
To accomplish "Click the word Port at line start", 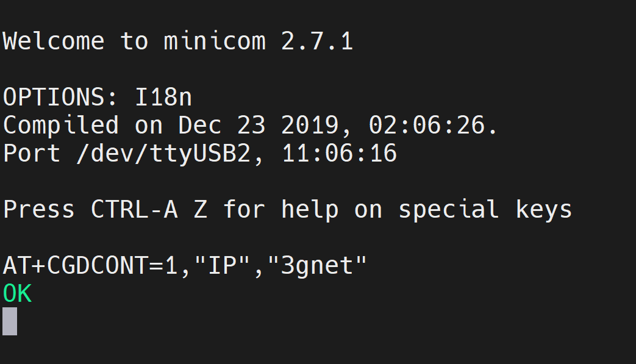I will pos(32,153).
